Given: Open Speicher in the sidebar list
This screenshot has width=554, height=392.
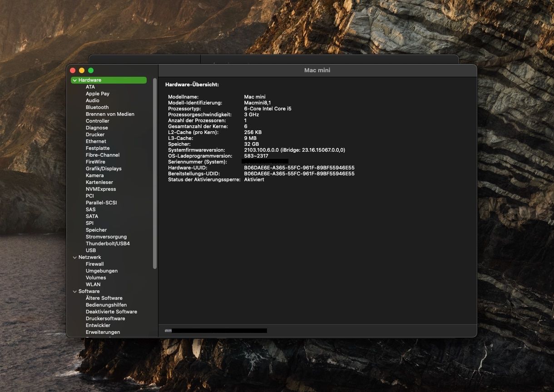Looking at the screenshot, I should click(x=96, y=230).
